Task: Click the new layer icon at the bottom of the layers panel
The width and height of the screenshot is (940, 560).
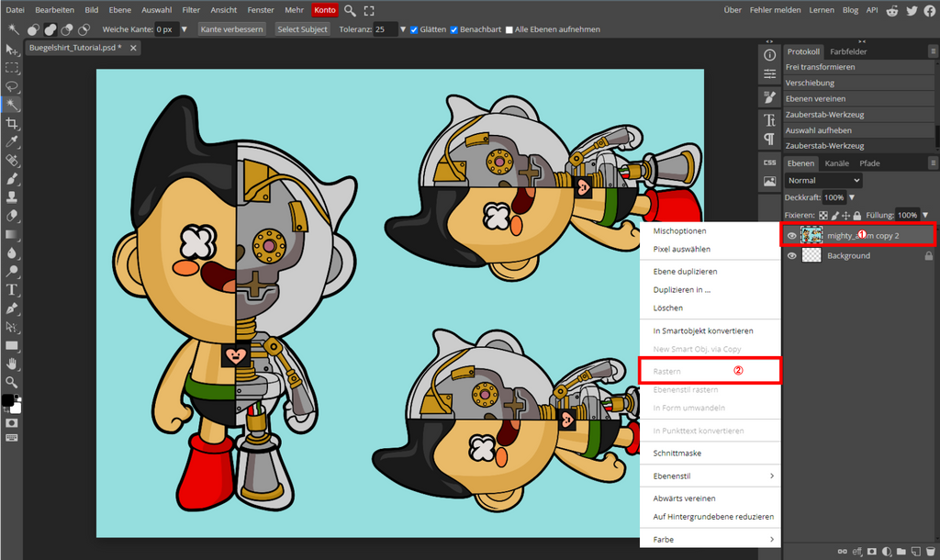Action: click(915, 551)
